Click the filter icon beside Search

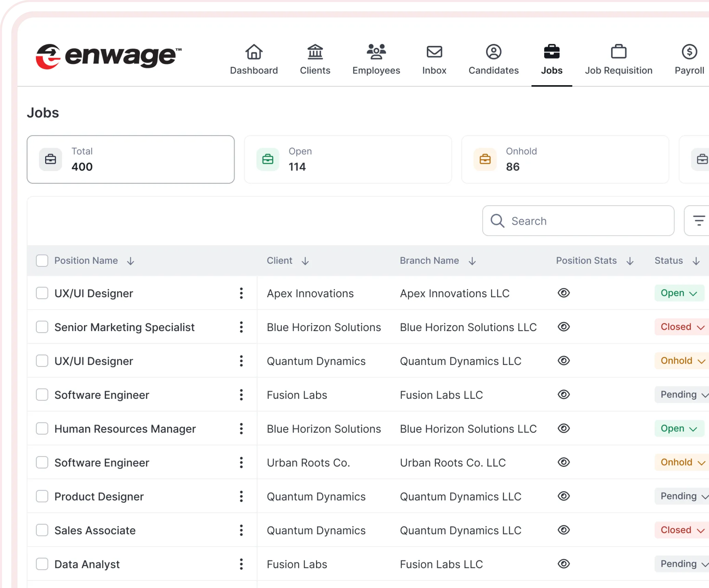click(x=698, y=221)
